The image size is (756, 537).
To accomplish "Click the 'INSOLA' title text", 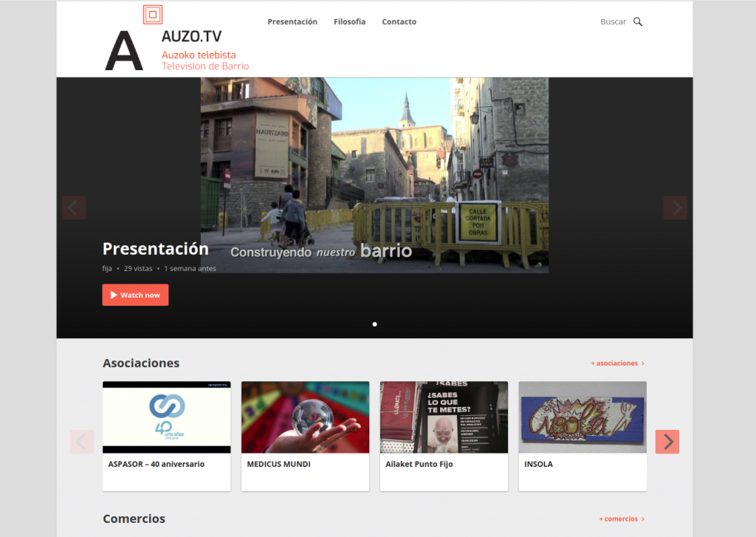I will coord(538,464).
